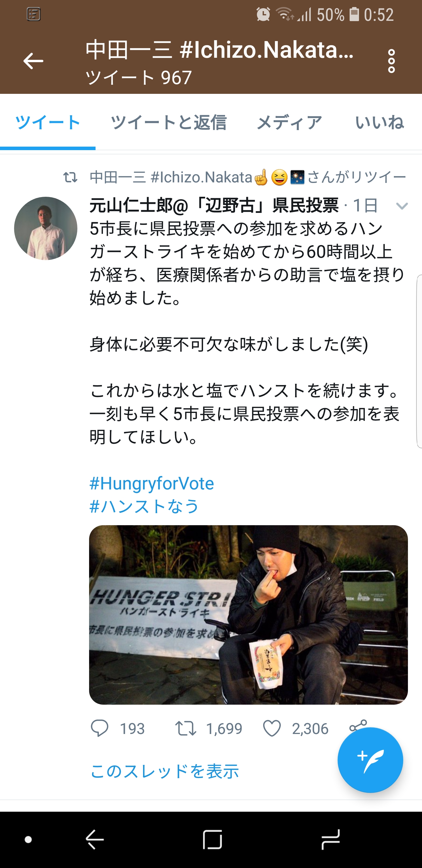Tap このスレッドを表示 link
Screen dimensions: 422x868
(165, 771)
